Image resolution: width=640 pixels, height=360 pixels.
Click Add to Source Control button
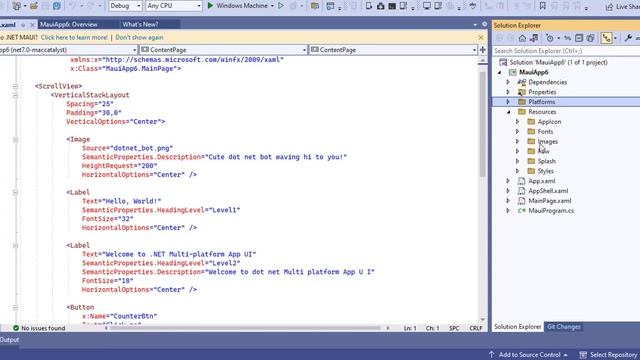(528, 355)
